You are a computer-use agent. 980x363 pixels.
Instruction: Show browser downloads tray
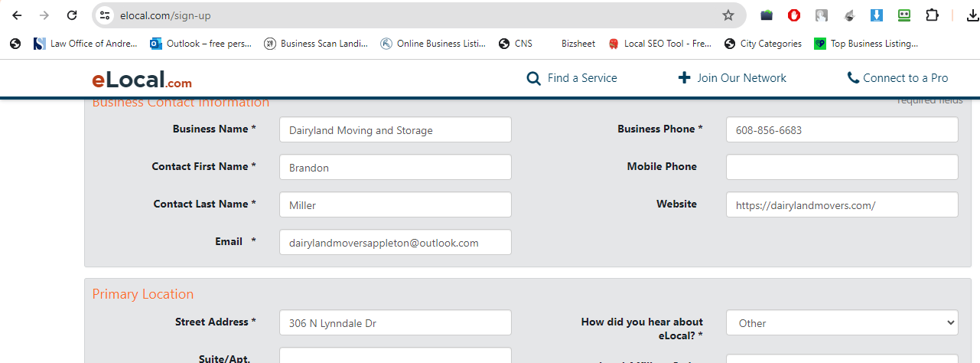(973, 15)
